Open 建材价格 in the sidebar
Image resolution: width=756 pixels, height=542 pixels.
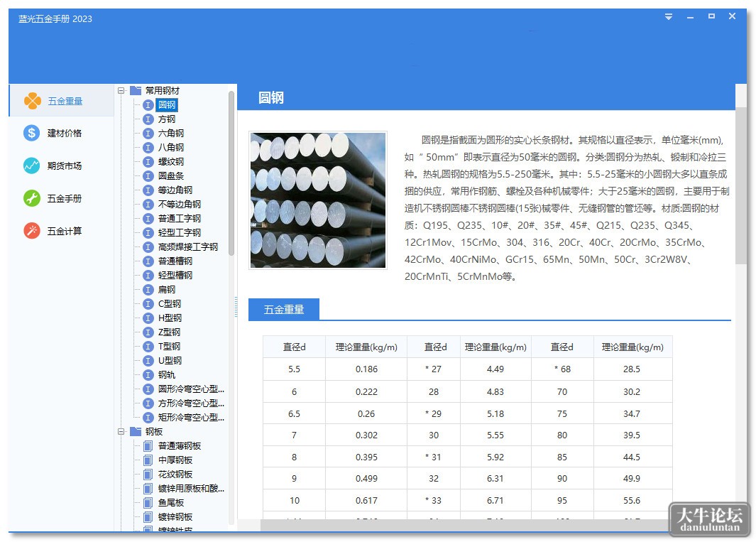click(64, 134)
